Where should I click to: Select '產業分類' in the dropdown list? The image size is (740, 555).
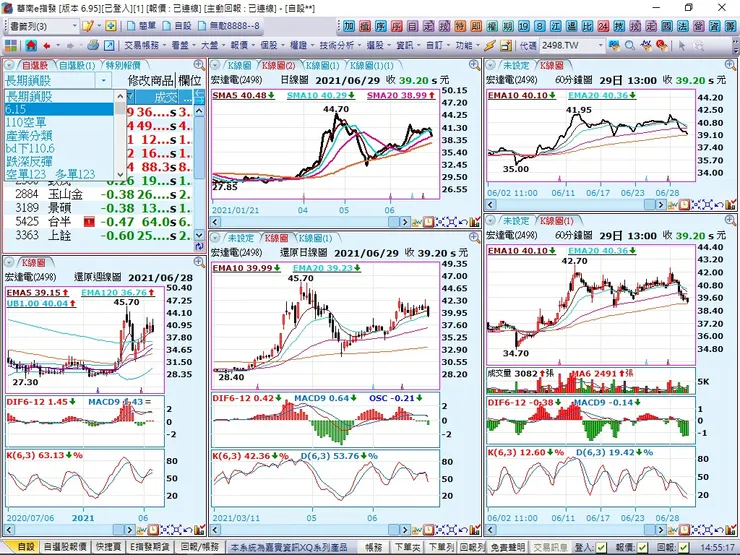pos(59,135)
